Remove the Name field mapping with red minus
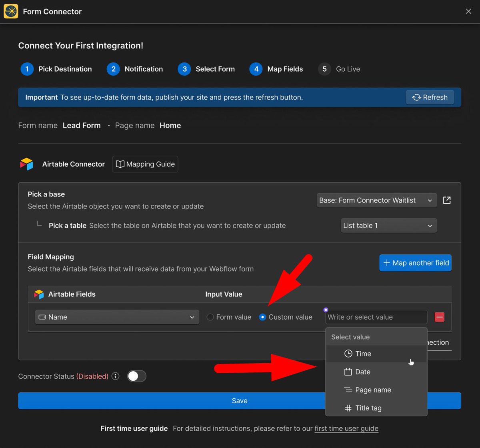 [x=439, y=317]
